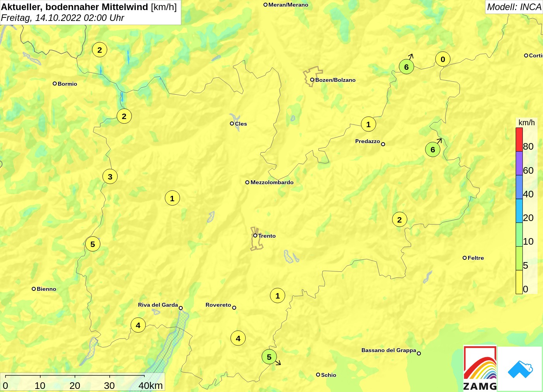
Task: Click the "Cles" city label
Action: pos(241,124)
